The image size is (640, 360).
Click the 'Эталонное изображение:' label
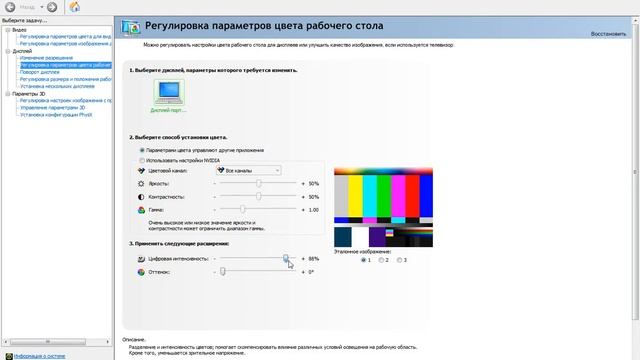point(362,252)
